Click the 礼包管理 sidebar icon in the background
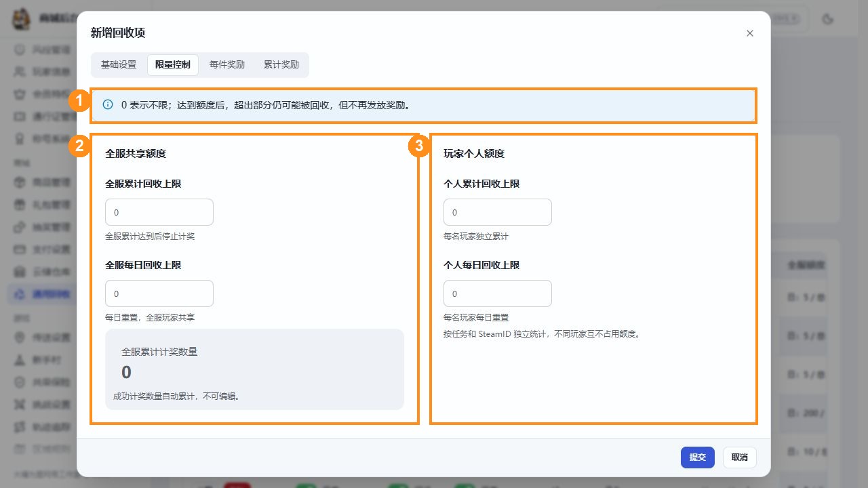 point(20,204)
